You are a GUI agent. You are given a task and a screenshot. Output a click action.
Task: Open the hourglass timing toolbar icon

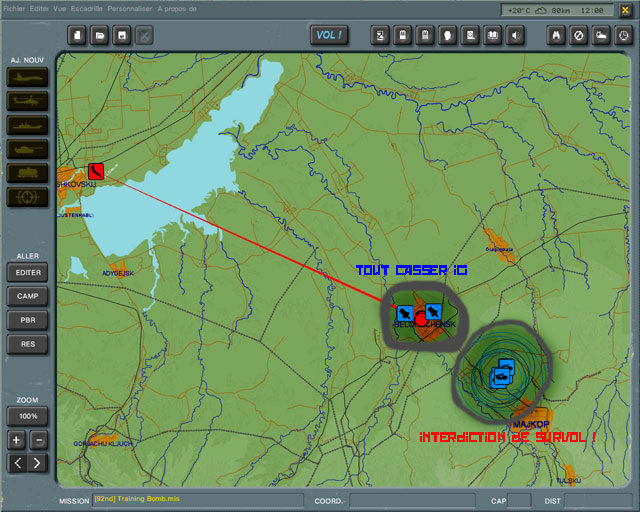pos(380,36)
